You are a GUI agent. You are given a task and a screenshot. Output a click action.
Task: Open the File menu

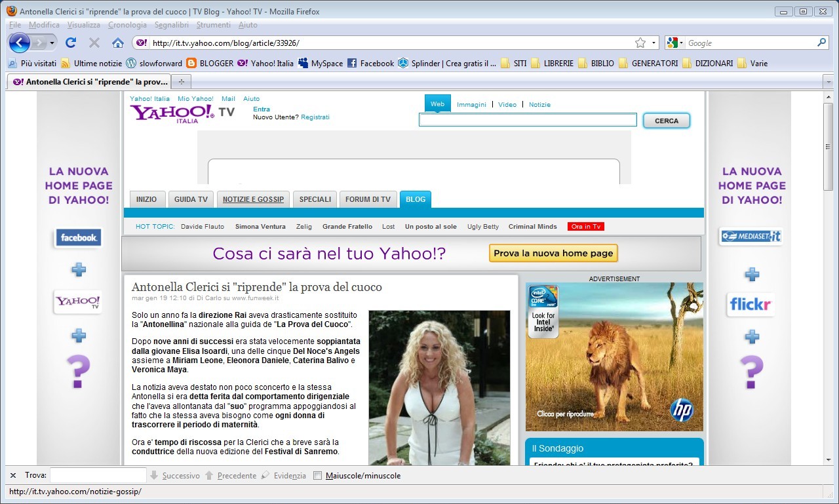[14, 25]
